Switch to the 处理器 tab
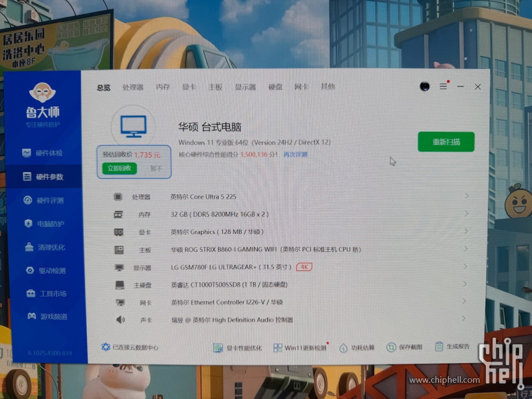 point(133,87)
